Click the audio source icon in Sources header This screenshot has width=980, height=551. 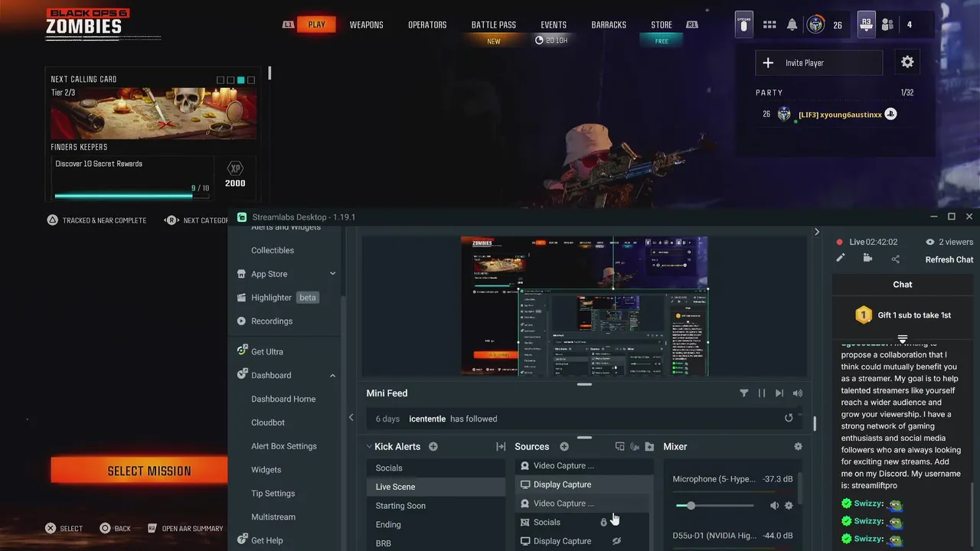coord(635,446)
